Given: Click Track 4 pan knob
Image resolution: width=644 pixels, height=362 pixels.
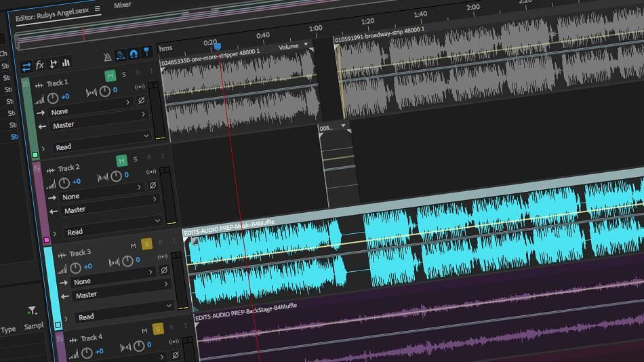Looking at the screenshot, I should [139, 346].
